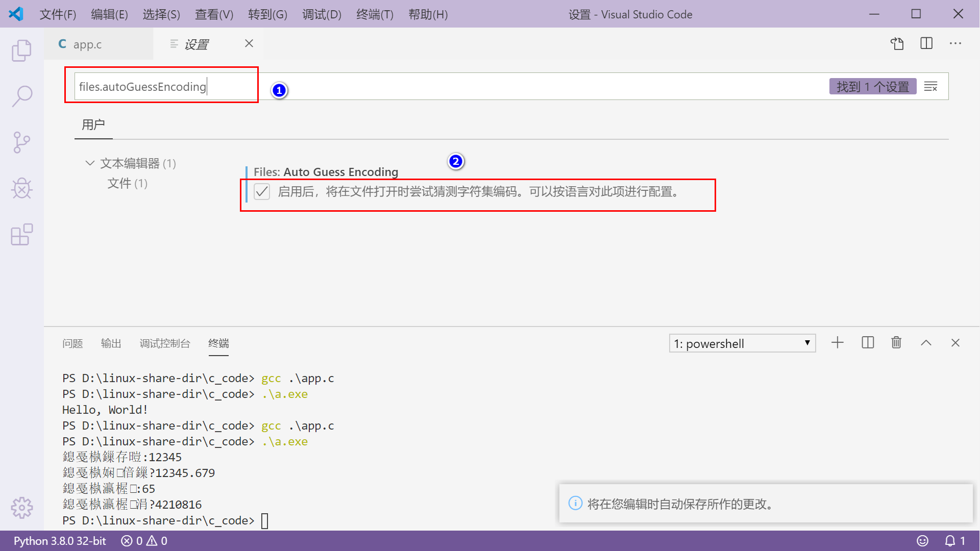
Task: Add a new terminal with plus icon
Action: (x=837, y=343)
